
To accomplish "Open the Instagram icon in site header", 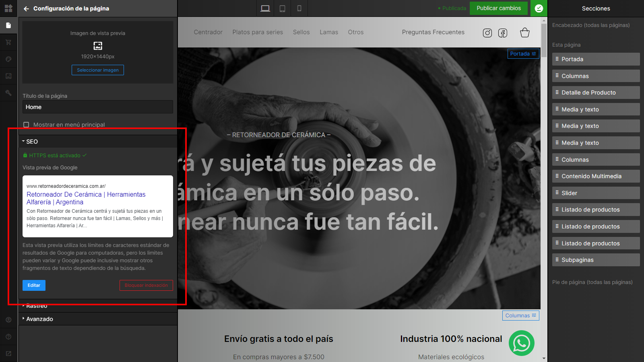I will click(x=487, y=33).
